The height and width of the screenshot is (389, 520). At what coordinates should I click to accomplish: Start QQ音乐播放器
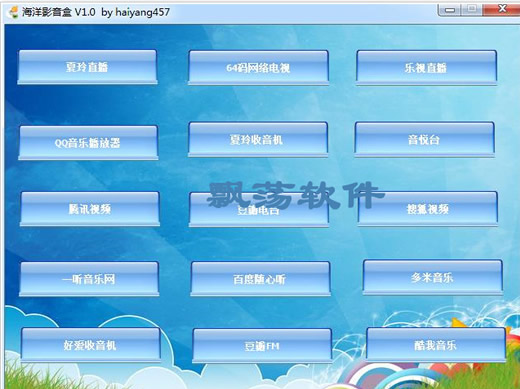88,143
